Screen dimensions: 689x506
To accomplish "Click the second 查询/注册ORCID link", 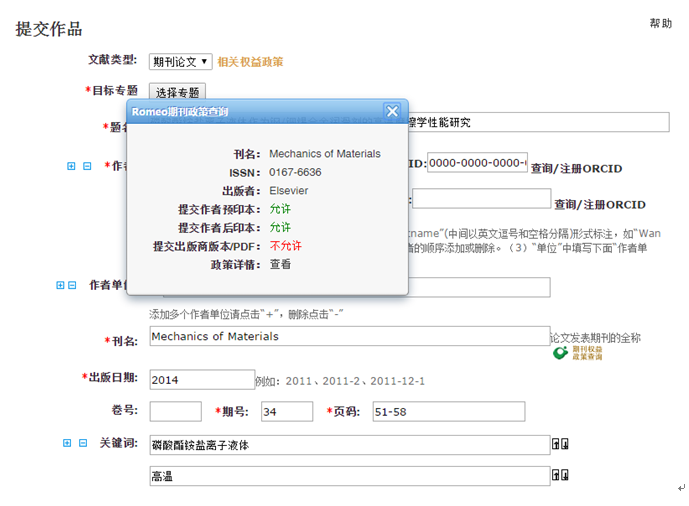I will tap(600, 205).
